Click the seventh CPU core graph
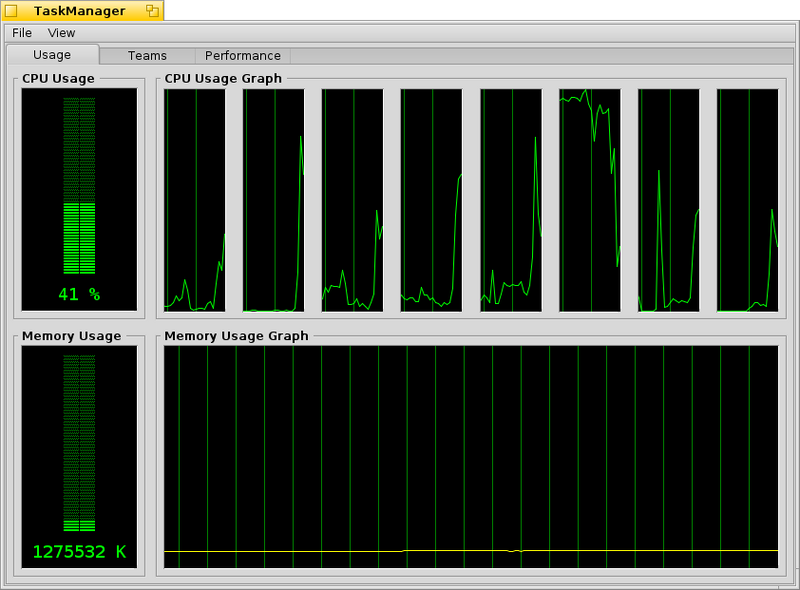The width and height of the screenshot is (800, 590). click(x=669, y=200)
